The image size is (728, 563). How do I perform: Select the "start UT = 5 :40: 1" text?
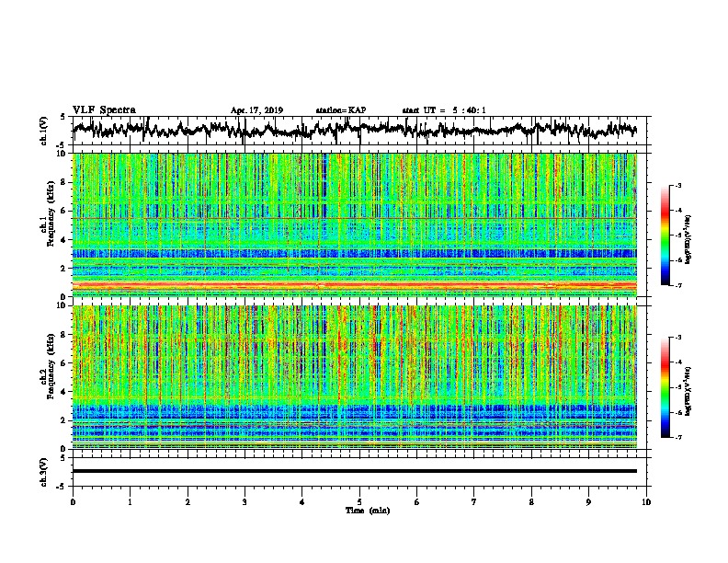click(444, 110)
